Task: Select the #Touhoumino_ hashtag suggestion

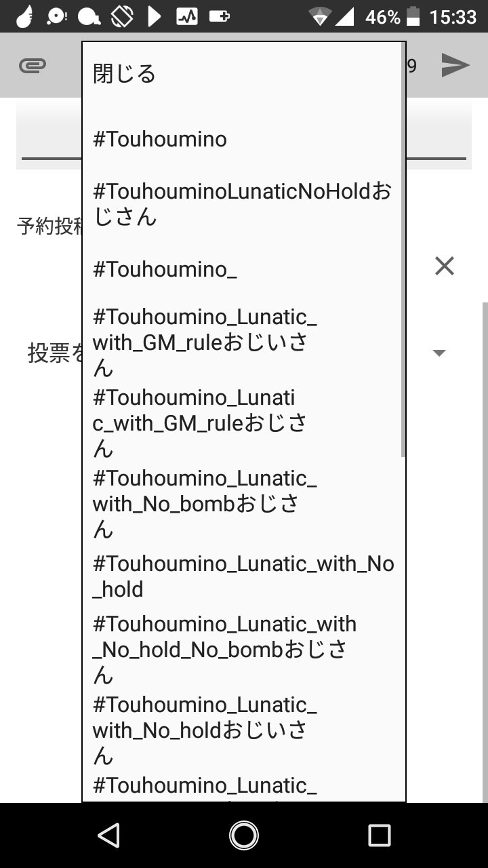Action: 165,270
